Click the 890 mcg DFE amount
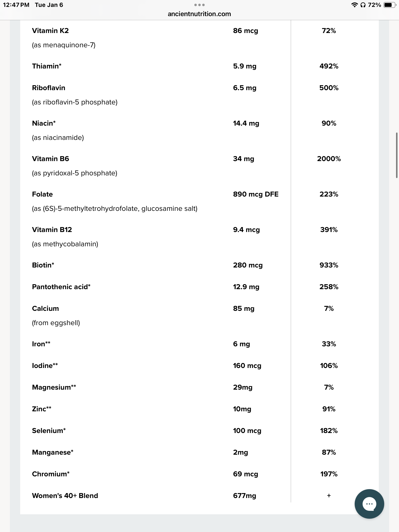399x532 pixels. pos(256,194)
